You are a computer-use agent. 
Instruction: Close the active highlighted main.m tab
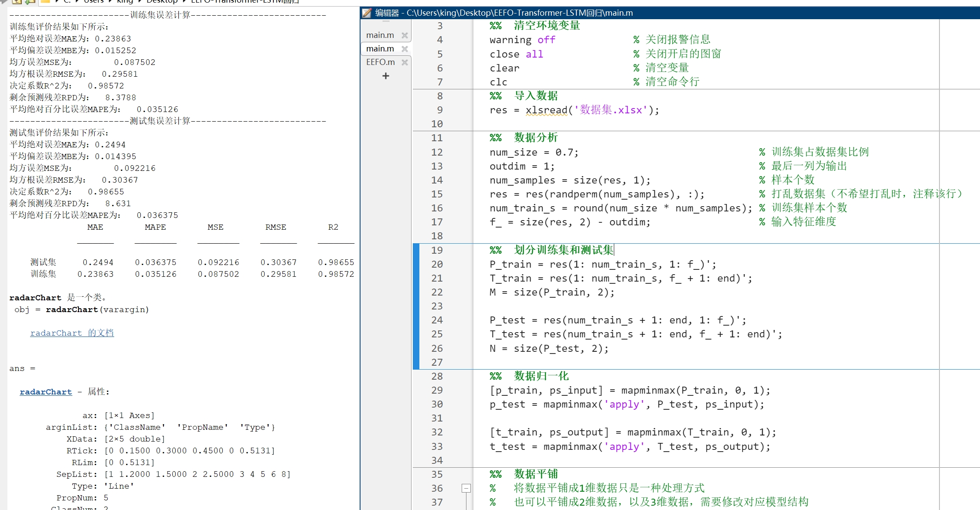click(x=405, y=49)
